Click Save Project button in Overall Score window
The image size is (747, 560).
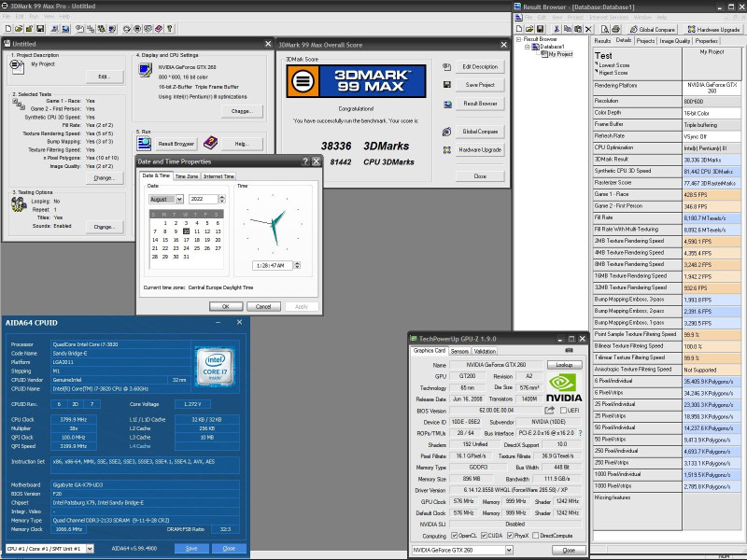coord(480,85)
